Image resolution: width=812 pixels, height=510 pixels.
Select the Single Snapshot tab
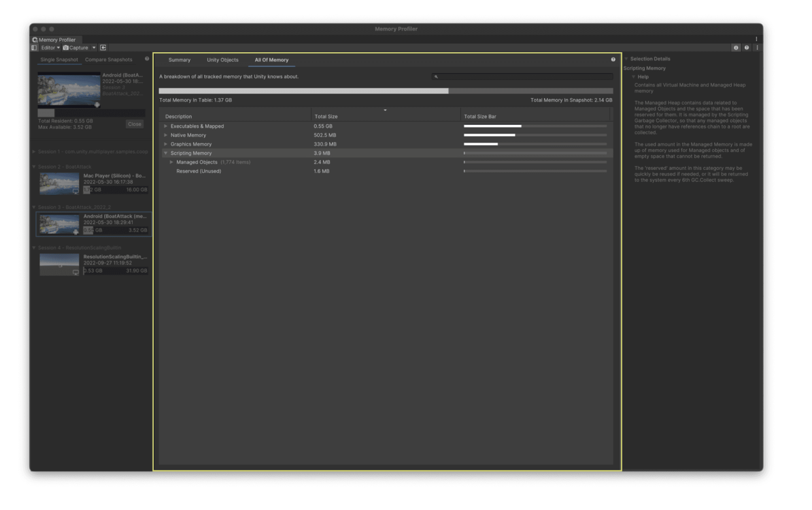59,59
